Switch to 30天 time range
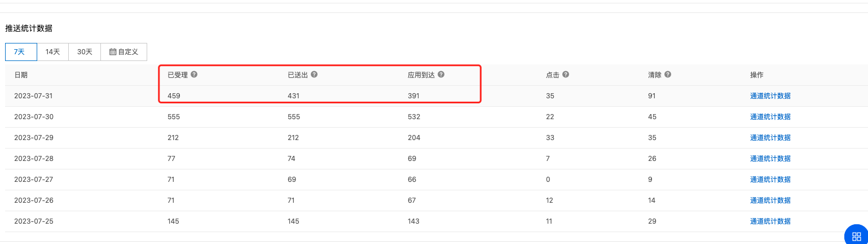The height and width of the screenshot is (244, 868). [x=85, y=51]
